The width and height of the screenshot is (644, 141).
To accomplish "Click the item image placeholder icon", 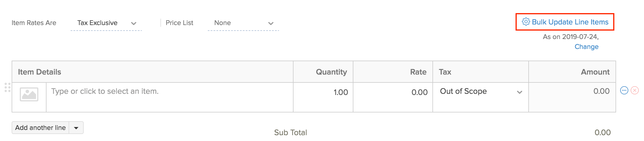I will (x=29, y=94).
